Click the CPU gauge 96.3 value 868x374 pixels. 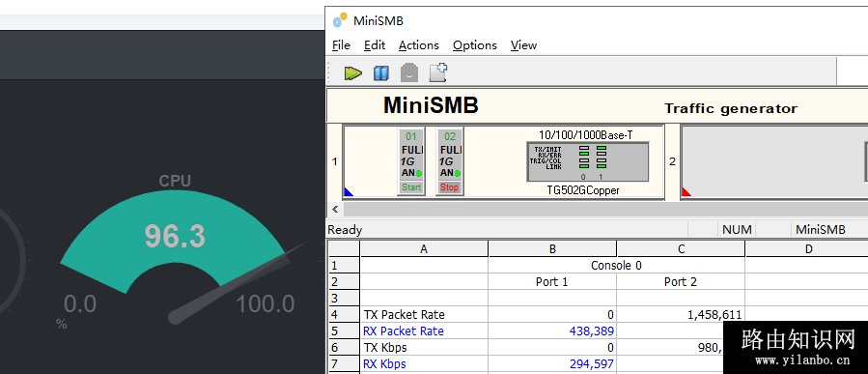click(x=175, y=236)
